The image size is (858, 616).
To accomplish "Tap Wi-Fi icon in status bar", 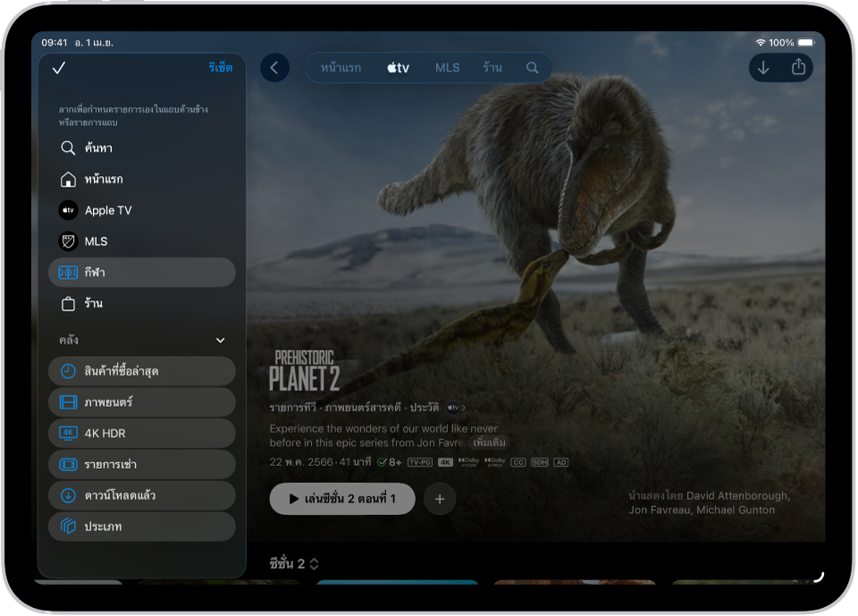I will coord(761,42).
